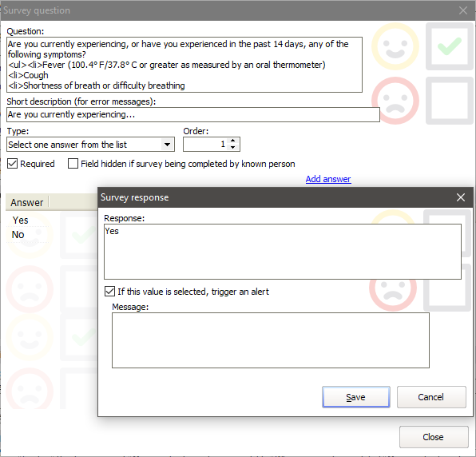This screenshot has width=476, height=457.
Task: Cancel the survey response dialog
Action: (431, 397)
